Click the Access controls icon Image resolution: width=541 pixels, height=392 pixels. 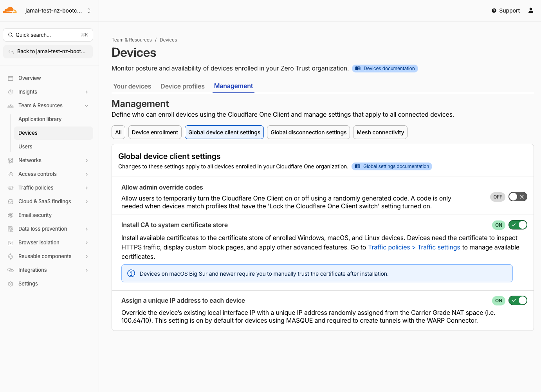11,174
